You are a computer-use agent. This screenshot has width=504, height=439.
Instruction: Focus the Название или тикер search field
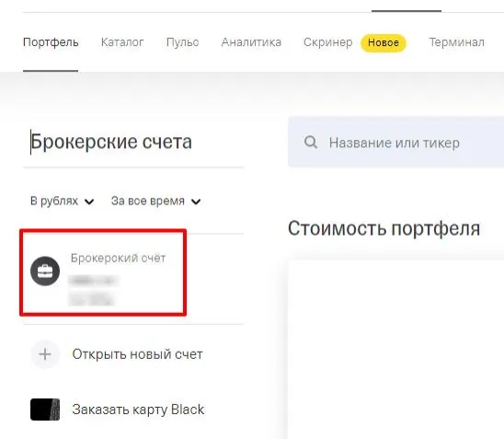pyautogui.click(x=396, y=142)
